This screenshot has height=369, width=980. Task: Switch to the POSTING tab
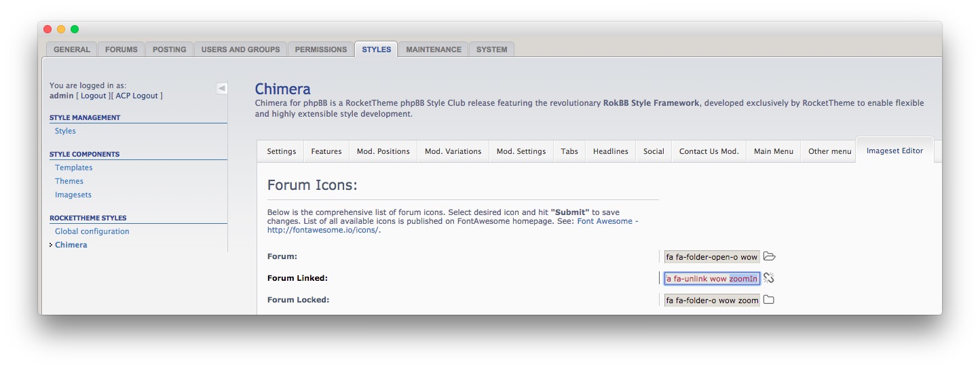point(170,50)
